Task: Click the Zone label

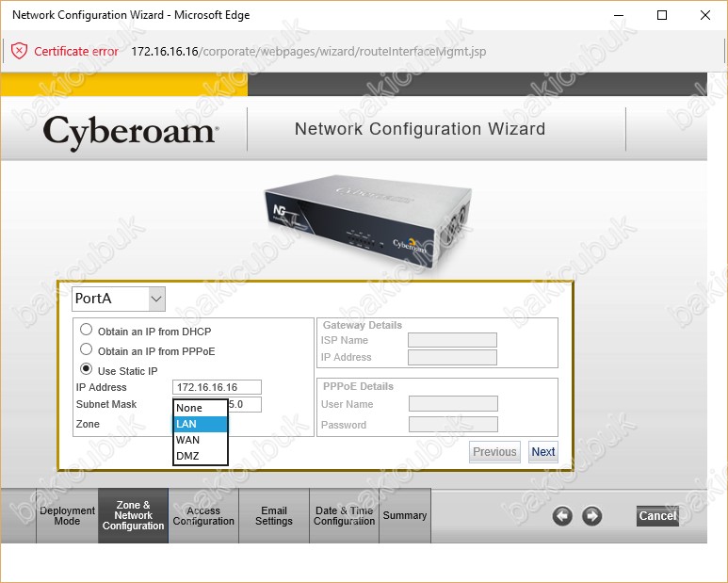Action: click(88, 424)
